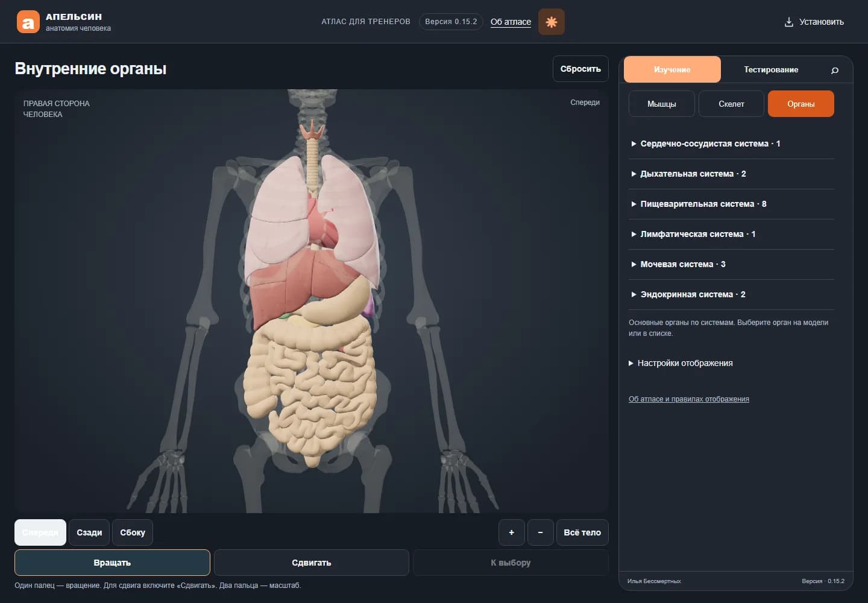Select the Скелет category tab
Viewport: 868px width, 603px height.
pos(731,104)
